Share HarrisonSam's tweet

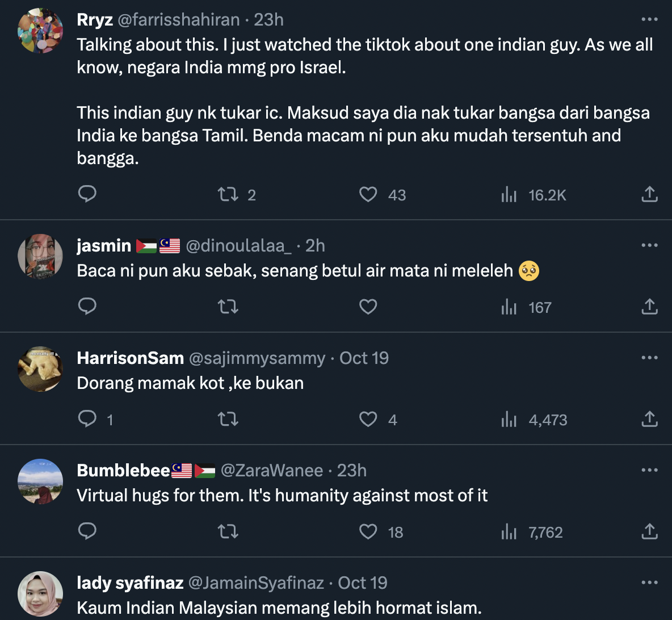[649, 420]
